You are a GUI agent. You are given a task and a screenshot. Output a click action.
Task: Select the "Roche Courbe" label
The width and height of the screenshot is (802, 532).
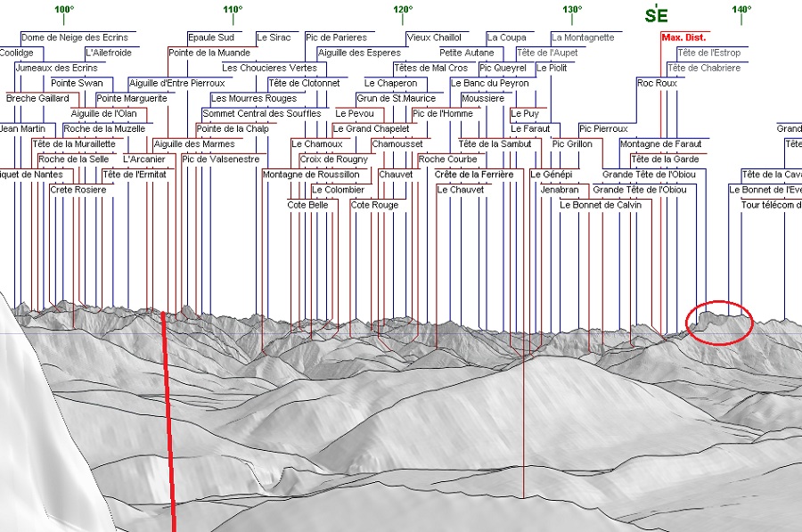(447, 160)
